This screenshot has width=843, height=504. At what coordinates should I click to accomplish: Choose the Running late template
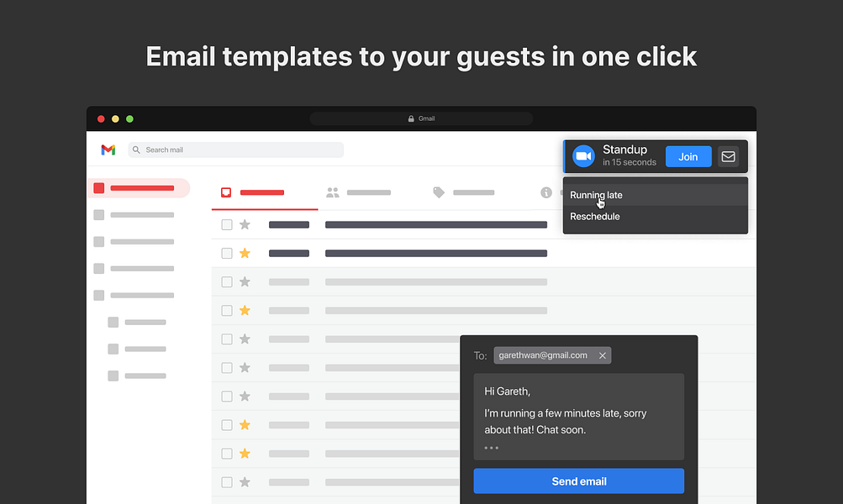click(x=655, y=195)
